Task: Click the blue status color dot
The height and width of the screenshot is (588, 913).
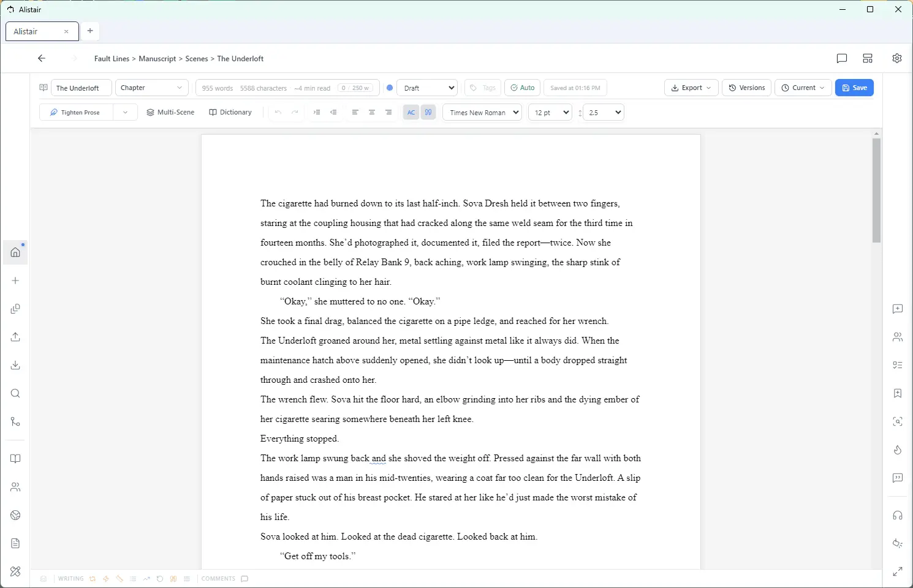Action: 390,88
